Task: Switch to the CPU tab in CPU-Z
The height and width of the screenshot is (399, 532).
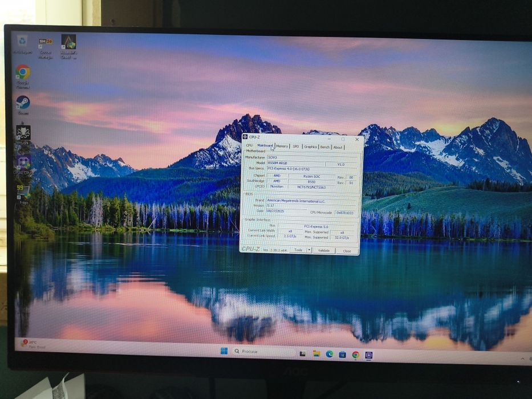Action: [249, 145]
